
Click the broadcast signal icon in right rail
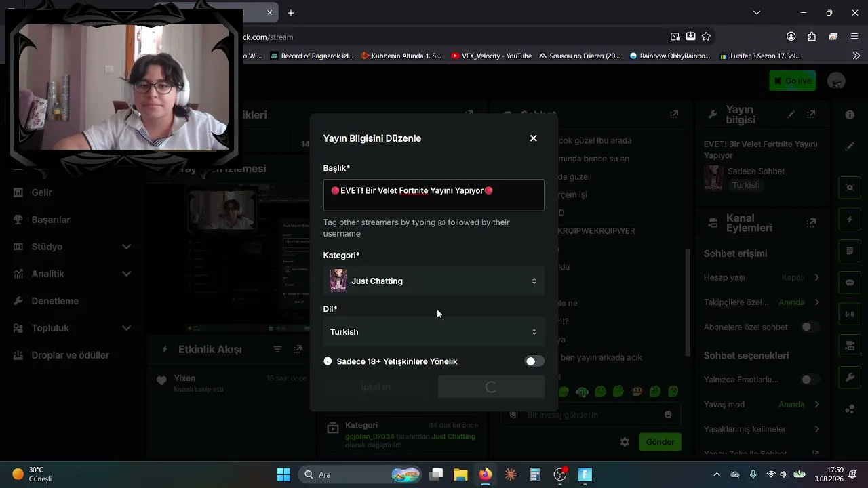click(850, 314)
